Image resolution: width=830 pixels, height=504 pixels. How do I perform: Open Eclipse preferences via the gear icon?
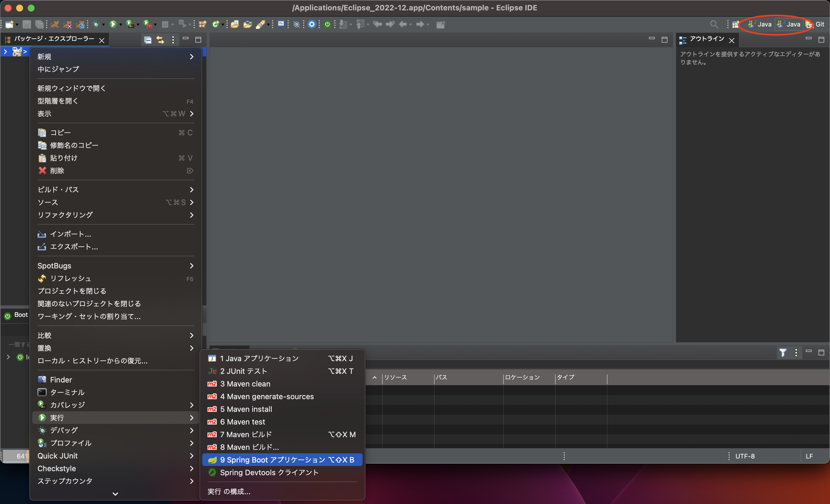pos(312,24)
